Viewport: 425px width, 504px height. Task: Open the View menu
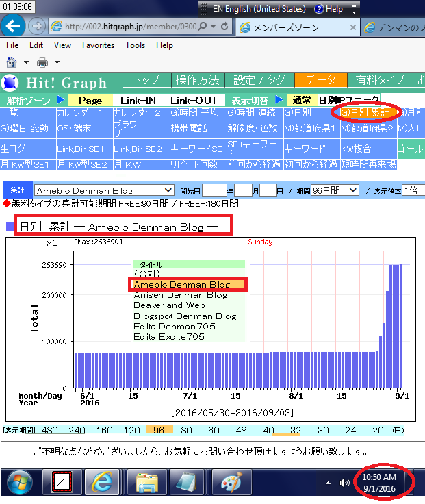tap(62, 45)
